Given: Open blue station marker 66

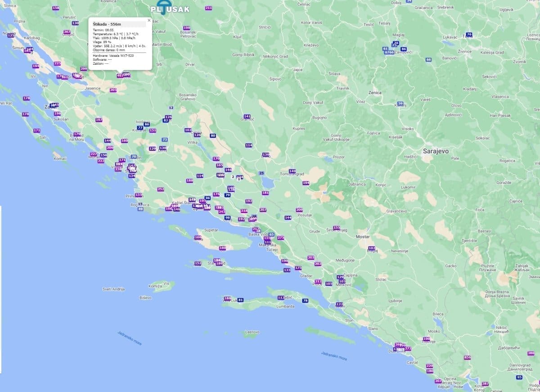Looking at the screenshot, I should pos(428,59).
